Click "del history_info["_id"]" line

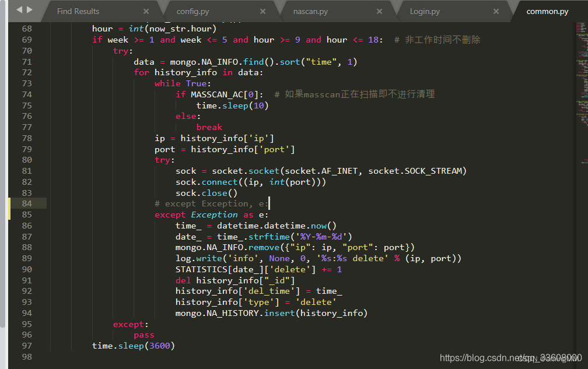click(235, 280)
